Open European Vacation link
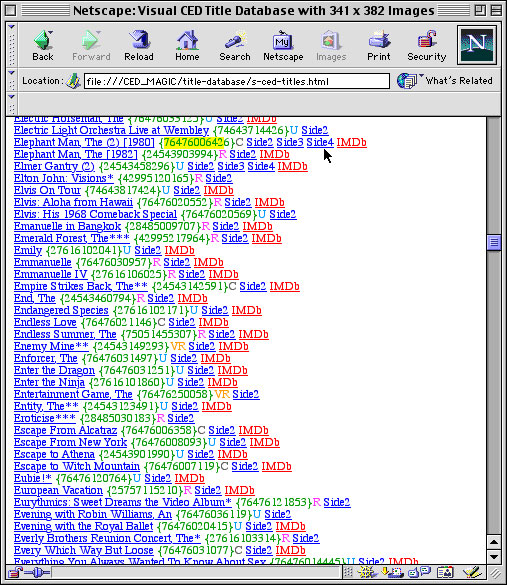Screen dimensions: 507x585 [58, 490]
